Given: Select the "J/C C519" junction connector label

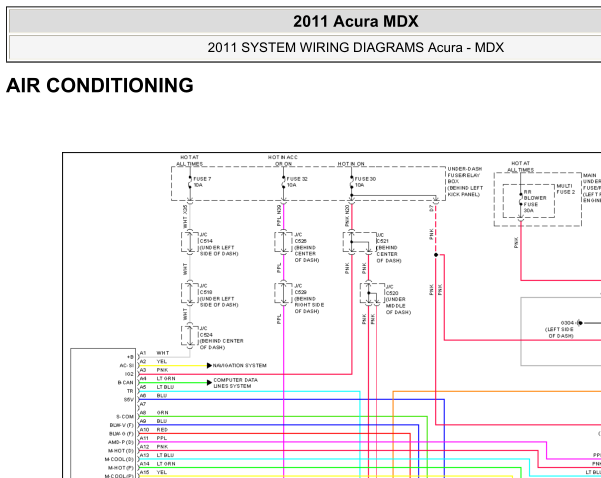Looking at the screenshot, I should (219, 296).
